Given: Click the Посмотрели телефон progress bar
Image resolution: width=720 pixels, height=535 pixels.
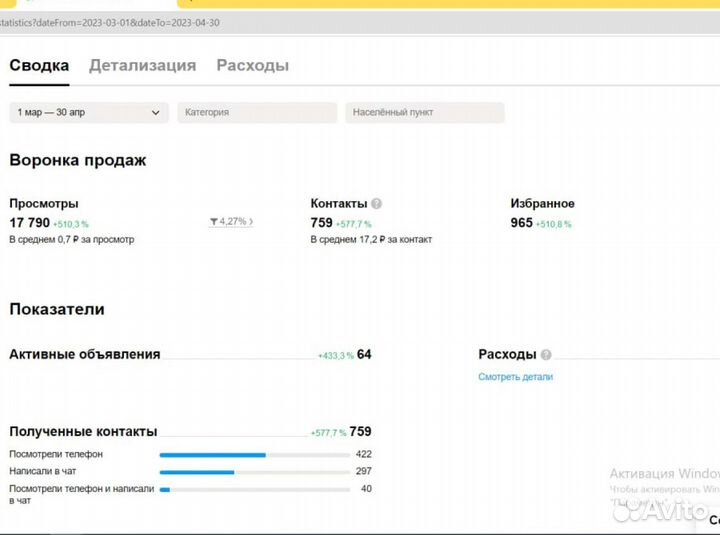Looking at the screenshot, I should click(x=255, y=455).
